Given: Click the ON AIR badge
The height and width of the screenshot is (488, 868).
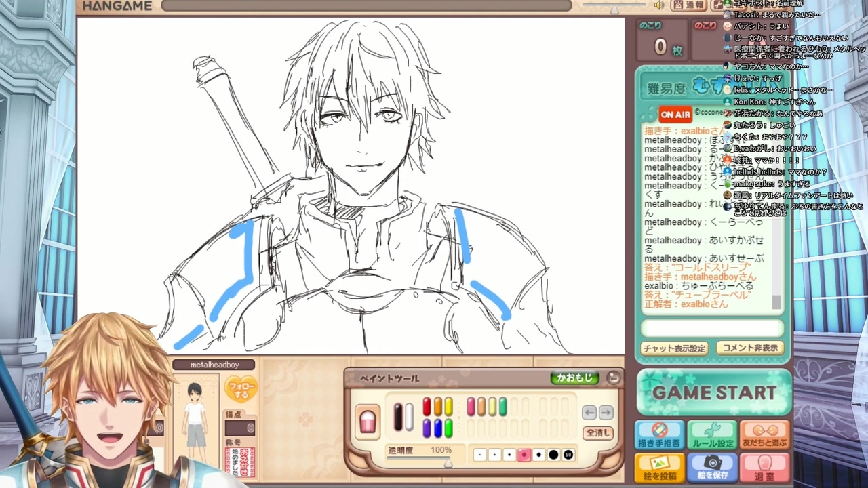Looking at the screenshot, I should (x=675, y=115).
